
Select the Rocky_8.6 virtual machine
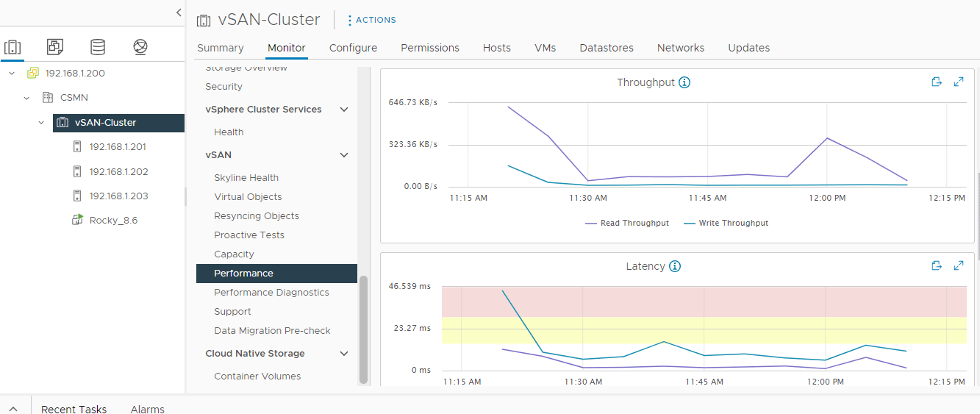113,220
